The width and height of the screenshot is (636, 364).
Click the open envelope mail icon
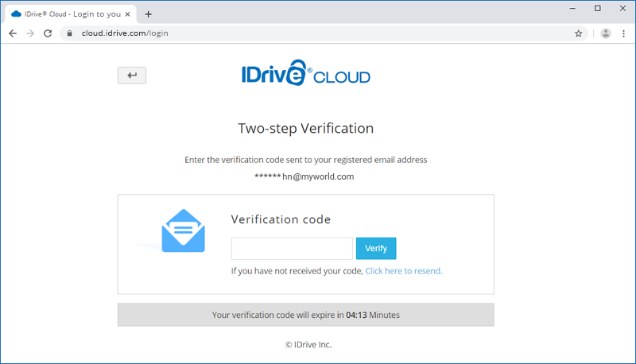pos(183,230)
